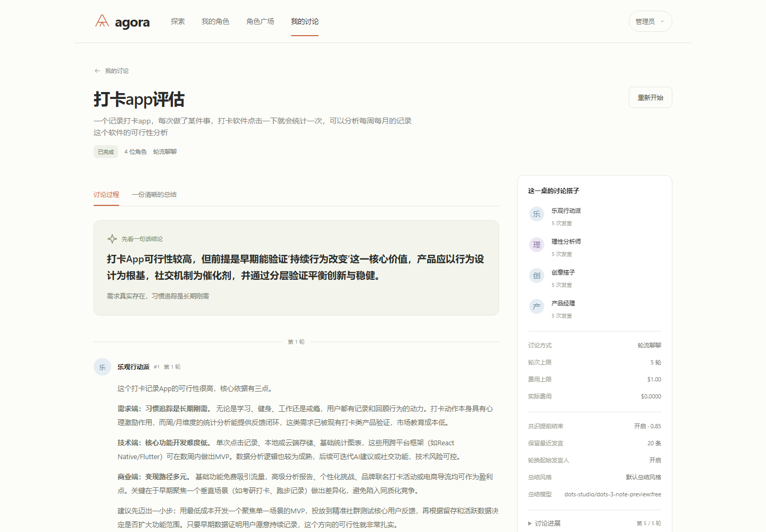Select the 讨论过程 tab
The height and width of the screenshot is (532, 766).
[106, 195]
